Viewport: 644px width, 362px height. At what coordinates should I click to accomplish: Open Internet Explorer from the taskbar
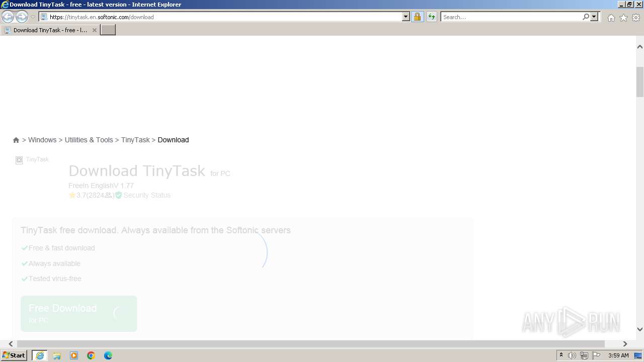[40, 355]
